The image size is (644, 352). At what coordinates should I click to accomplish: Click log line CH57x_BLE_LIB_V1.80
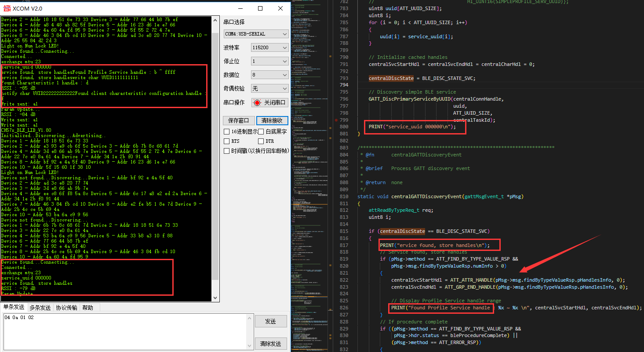26,130
